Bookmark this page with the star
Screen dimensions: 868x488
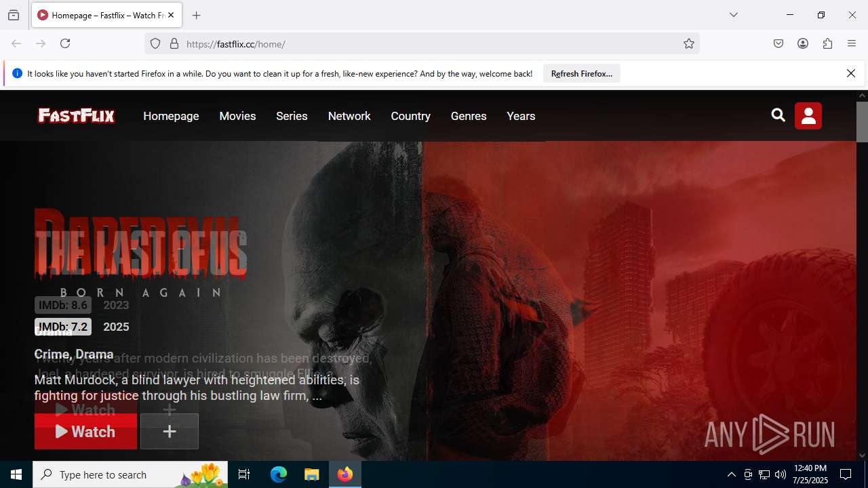pyautogui.click(x=689, y=43)
